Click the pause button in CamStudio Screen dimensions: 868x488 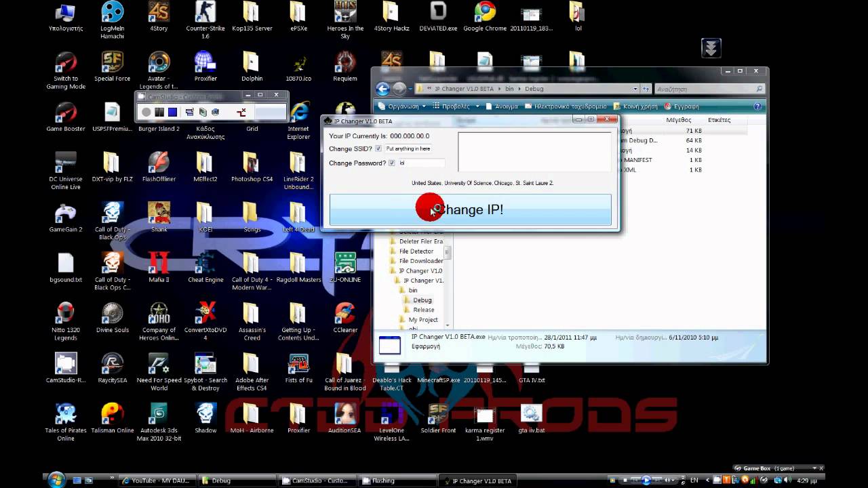[x=159, y=112]
